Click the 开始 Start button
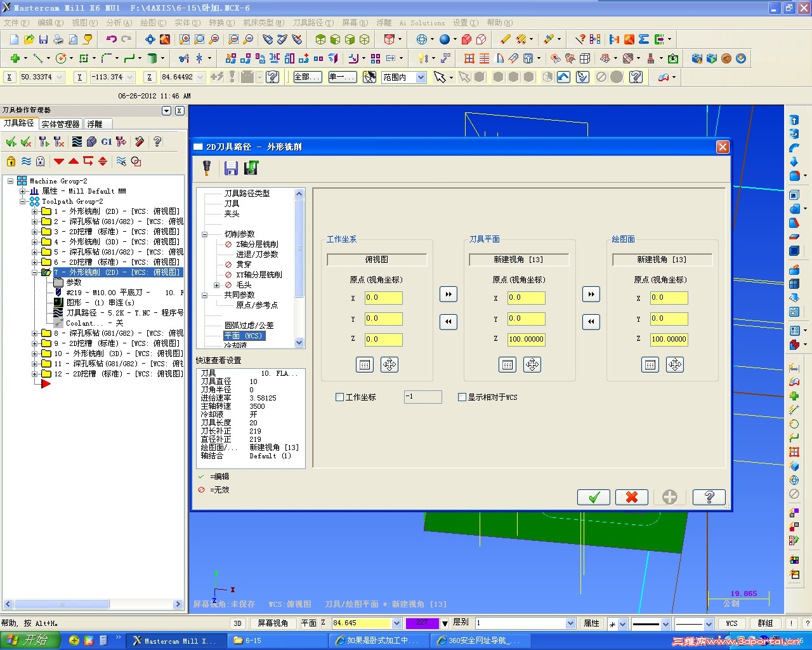 coord(30,640)
